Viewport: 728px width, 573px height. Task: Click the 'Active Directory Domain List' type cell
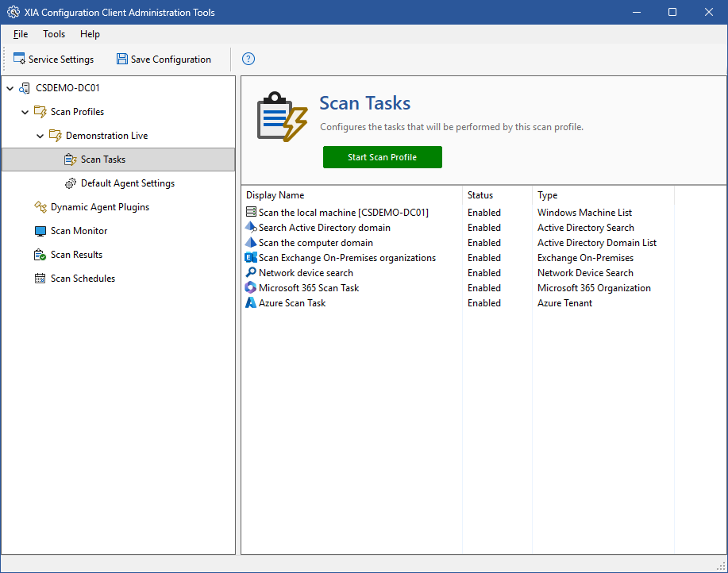[x=596, y=243]
